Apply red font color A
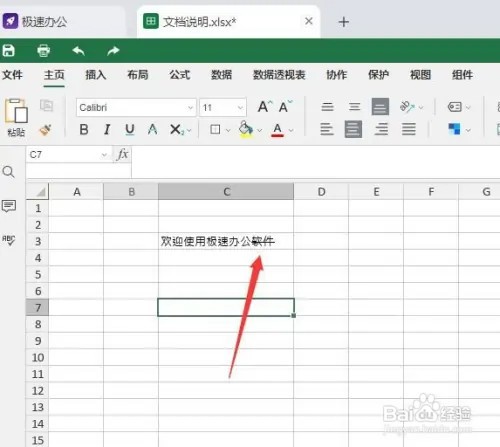This screenshot has width=500, height=447. (x=277, y=130)
